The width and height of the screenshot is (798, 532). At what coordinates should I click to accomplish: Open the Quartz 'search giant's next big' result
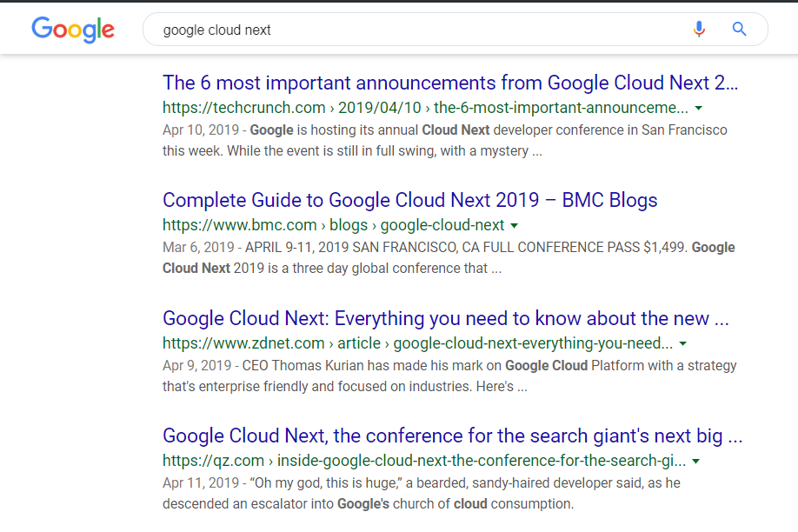(x=452, y=436)
